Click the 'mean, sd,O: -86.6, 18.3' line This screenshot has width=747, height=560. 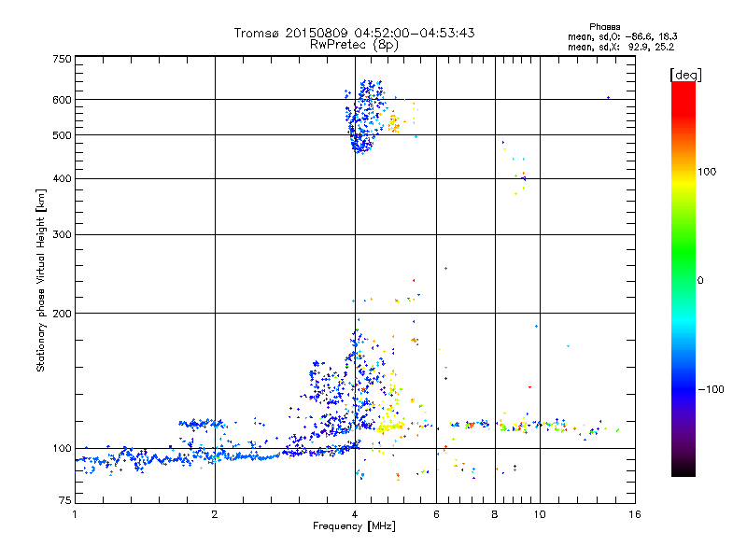[622, 36]
